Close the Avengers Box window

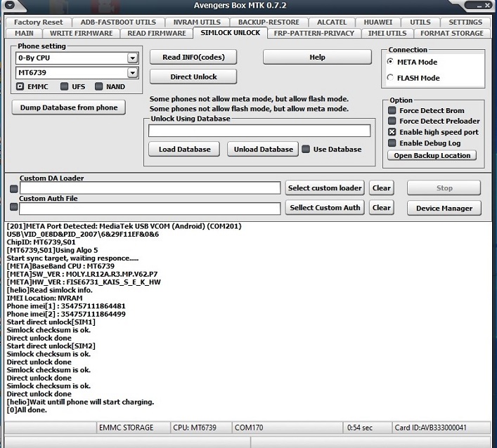click(x=487, y=6)
